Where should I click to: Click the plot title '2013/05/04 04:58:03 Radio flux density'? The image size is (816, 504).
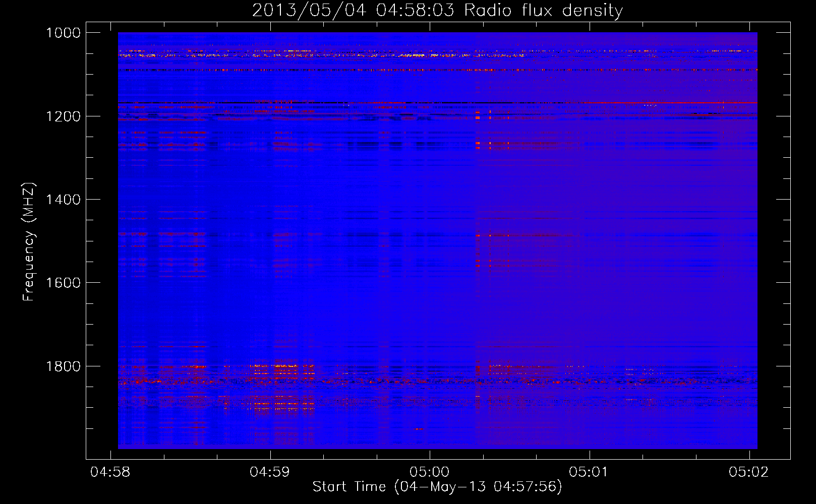(x=437, y=11)
